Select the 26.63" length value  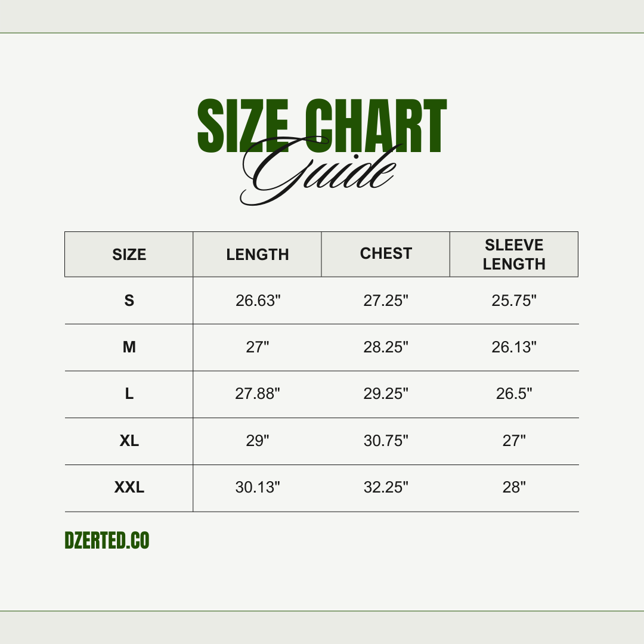pyautogui.click(x=258, y=301)
